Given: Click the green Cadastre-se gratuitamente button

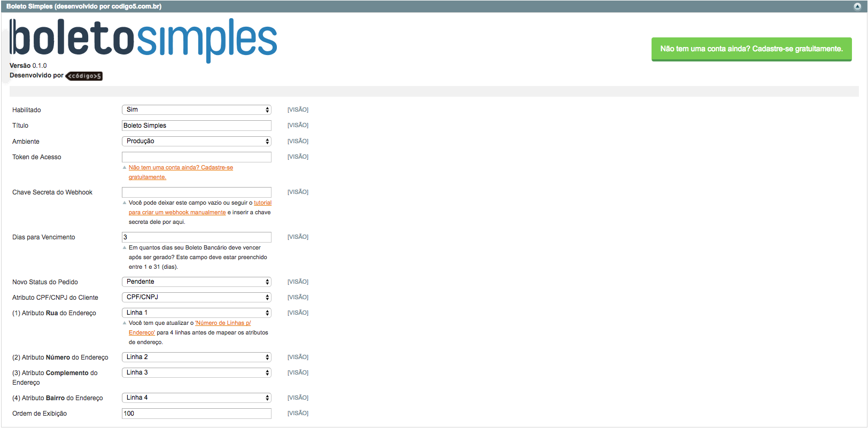Looking at the screenshot, I should click(x=751, y=49).
